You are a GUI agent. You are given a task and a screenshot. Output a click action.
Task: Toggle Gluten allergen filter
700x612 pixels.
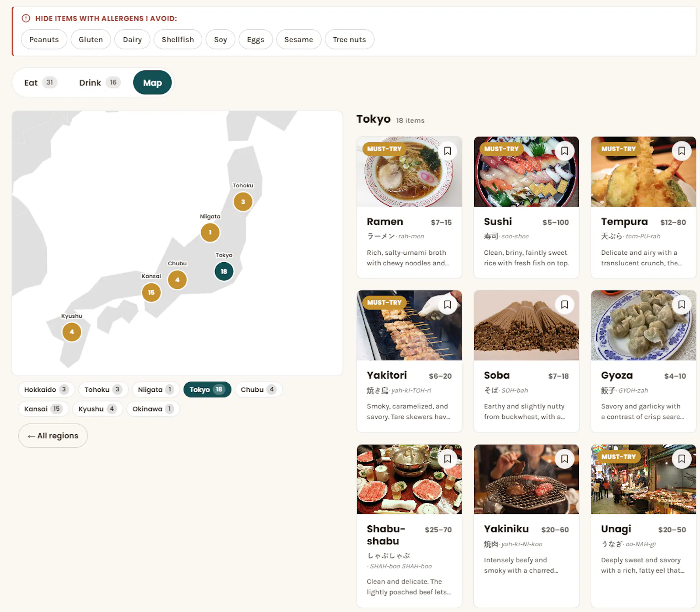point(91,39)
